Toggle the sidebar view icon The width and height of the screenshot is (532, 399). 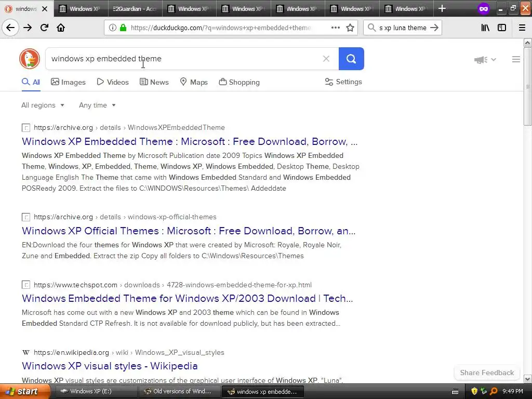coord(502,28)
